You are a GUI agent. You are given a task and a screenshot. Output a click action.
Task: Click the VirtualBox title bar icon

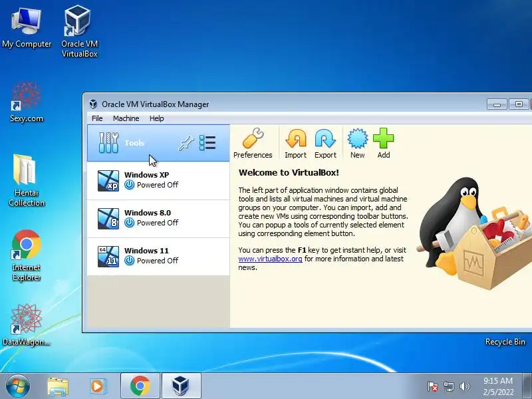tap(93, 104)
